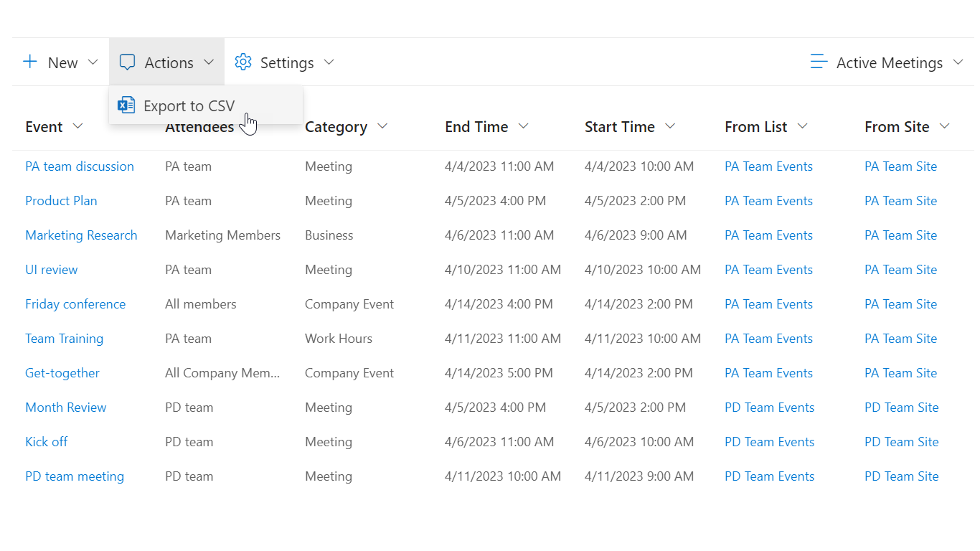The height and width of the screenshot is (551, 980).
Task: Click the Excel icon beside Export to CSV
Action: click(126, 105)
